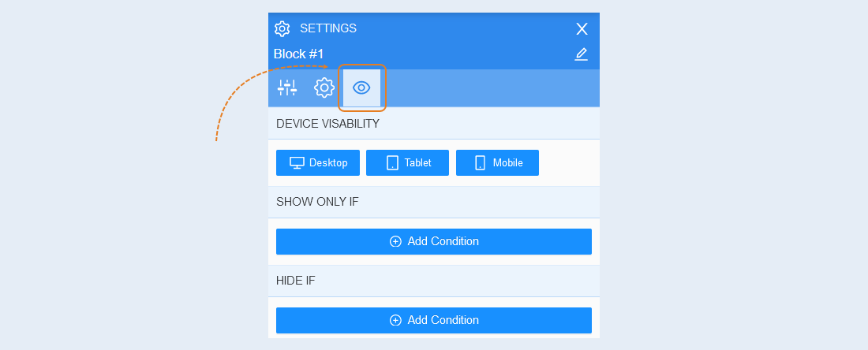This screenshot has width=868, height=350.
Task: Click plus icon in SHOW ONLY IF button
Action: click(x=395, y=242)
